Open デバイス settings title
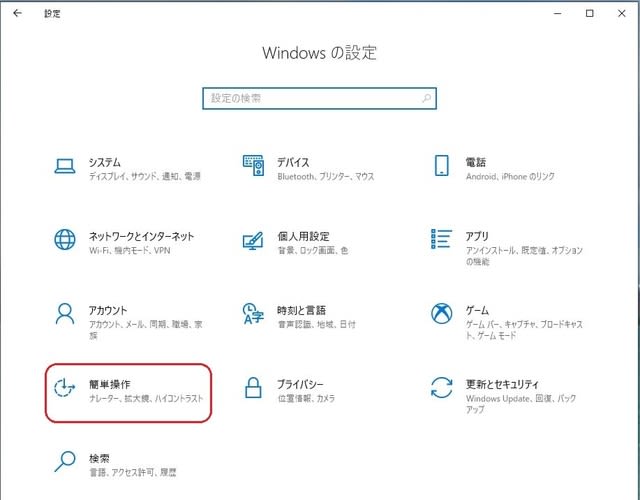 (293, 162)
